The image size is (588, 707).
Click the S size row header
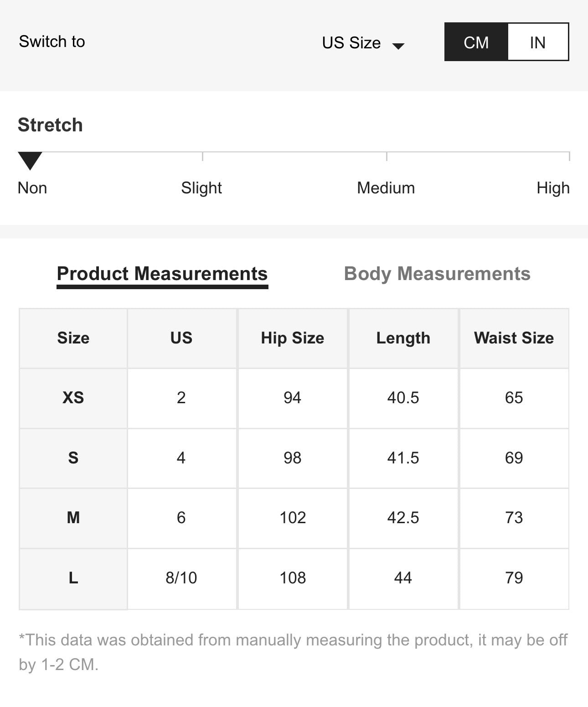[73, 457]
